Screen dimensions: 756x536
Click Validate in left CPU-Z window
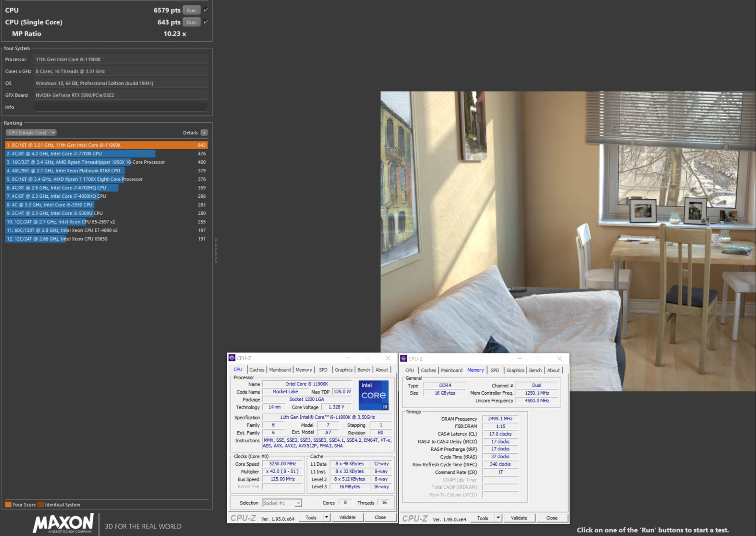pyautogui.click(x=347, y=518)
